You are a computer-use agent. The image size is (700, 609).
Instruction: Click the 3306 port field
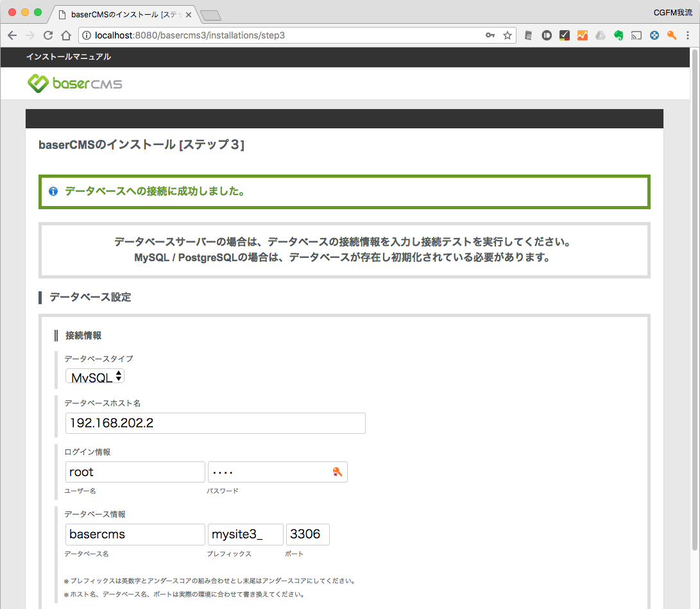[307, 535]
